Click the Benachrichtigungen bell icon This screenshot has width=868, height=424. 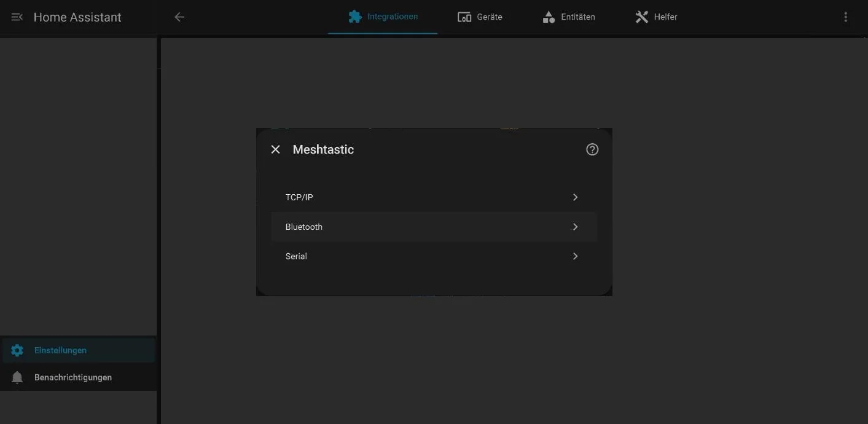point(17,377)
